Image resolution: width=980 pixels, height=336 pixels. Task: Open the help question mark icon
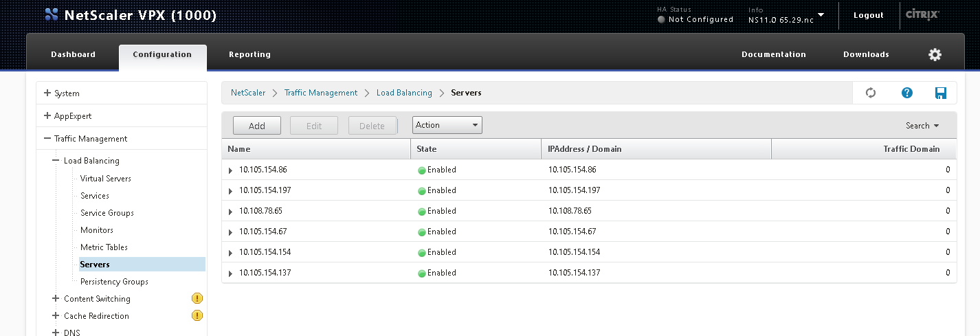click(906, 93)
